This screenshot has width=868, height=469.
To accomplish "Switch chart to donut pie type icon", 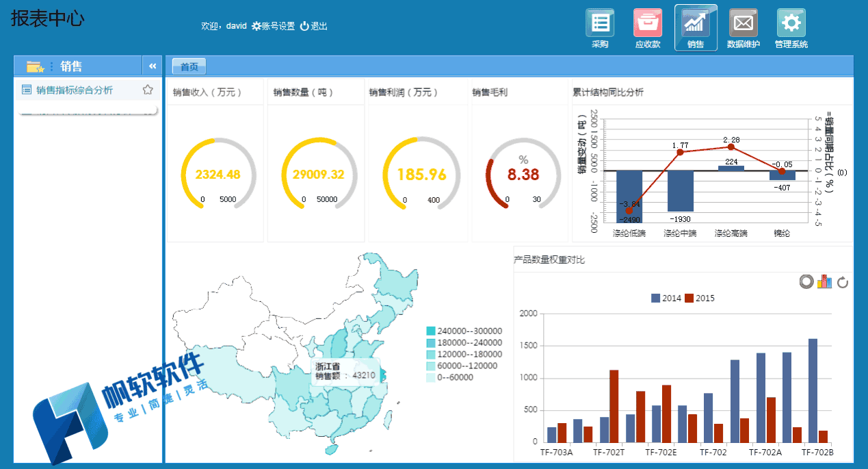I will point(807,281).
